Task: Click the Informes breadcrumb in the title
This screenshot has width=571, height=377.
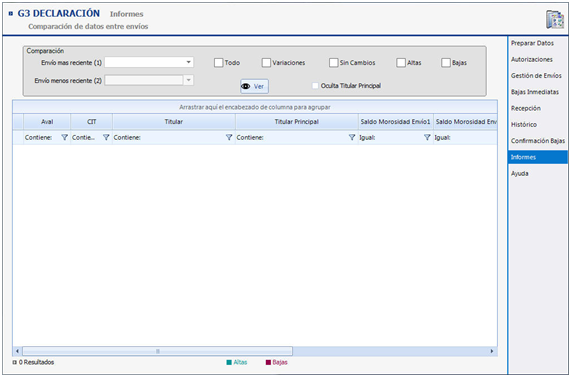Action: pos(127,14)
